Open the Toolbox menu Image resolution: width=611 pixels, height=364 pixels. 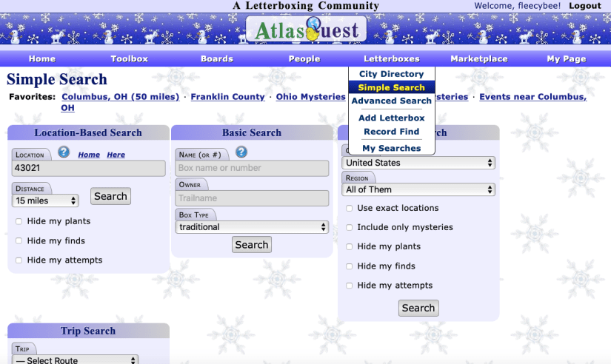130,58
